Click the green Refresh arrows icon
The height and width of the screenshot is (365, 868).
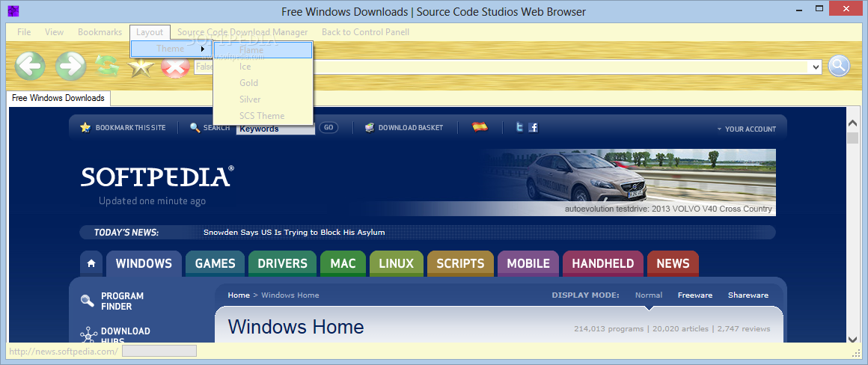pyautogui.click(x=107, y=67)
